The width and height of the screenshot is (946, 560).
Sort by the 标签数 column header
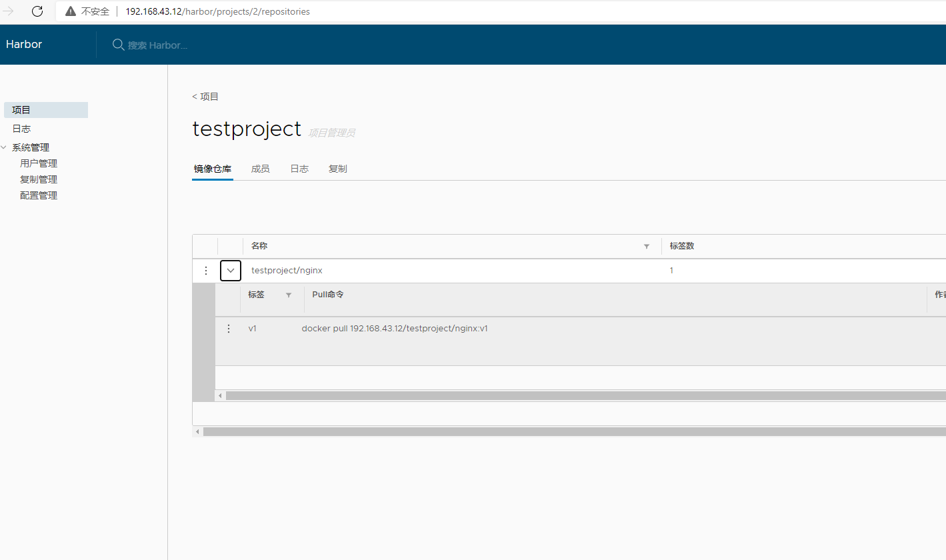coord(682,246)
